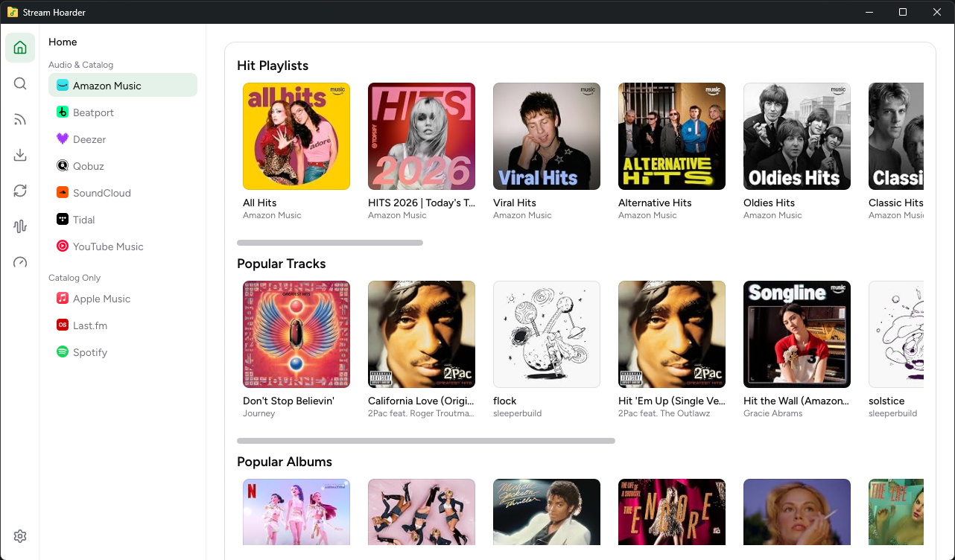
Task: Open Hit 'Em Up track cover
Action: [x=672, y=334]
